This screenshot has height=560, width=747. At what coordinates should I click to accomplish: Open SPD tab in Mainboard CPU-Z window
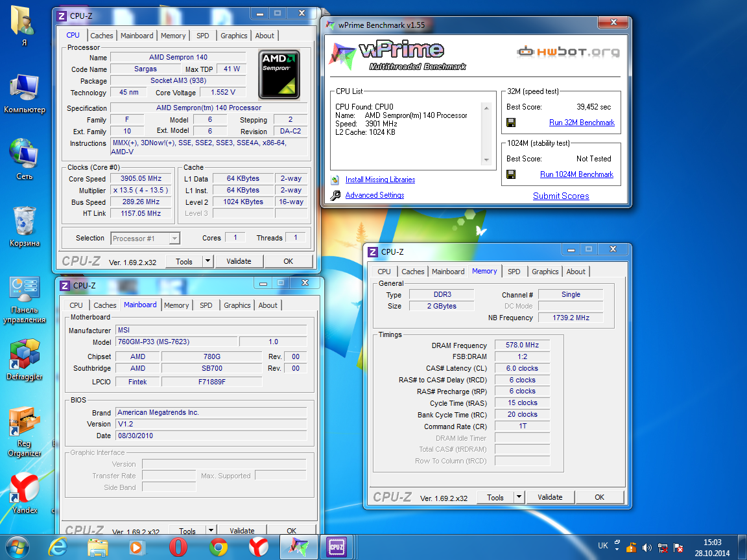[206, 305]
